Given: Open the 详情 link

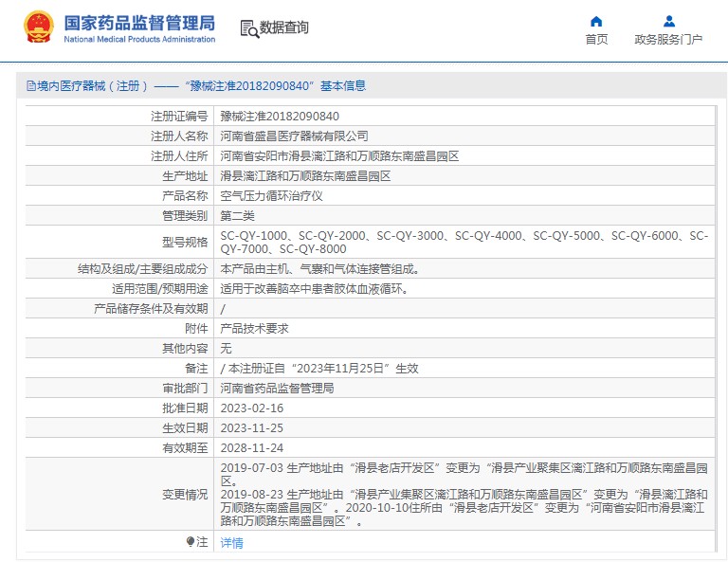Looking at the screenshot, I should pyautogui.click(x=231, y=543).
